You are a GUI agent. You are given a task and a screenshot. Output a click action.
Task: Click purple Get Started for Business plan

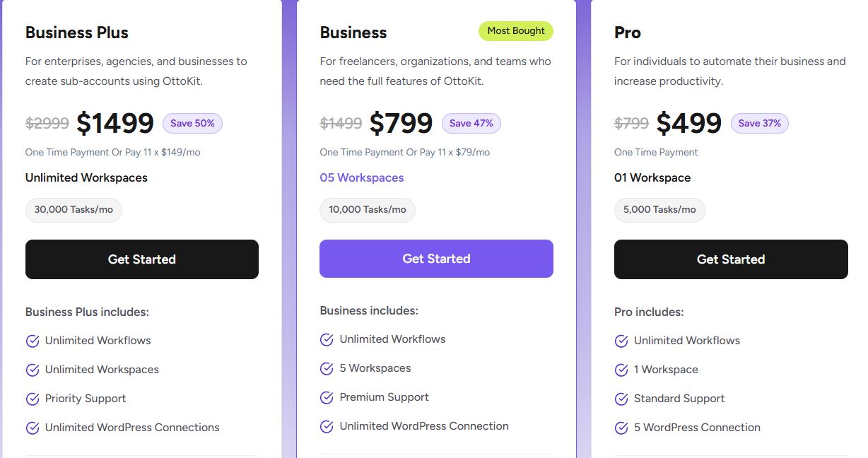click(436, 259)
